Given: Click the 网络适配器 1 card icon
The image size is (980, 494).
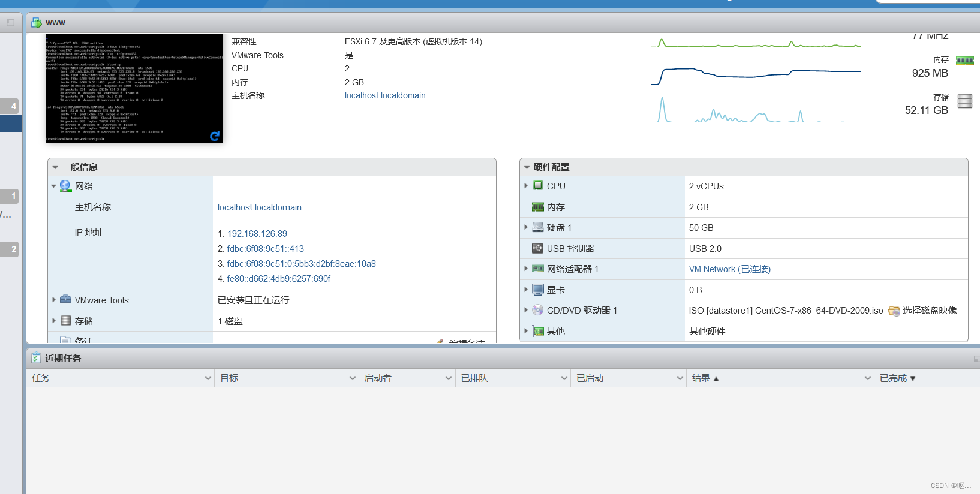Looking at the screenshot, I should (538, 269).
